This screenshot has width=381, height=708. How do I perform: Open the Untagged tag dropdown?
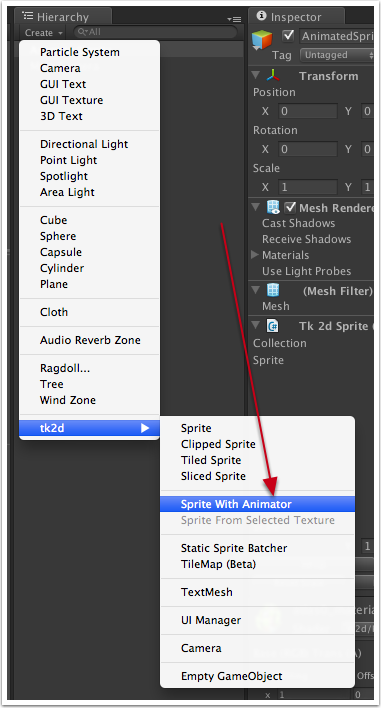[337, 55]
